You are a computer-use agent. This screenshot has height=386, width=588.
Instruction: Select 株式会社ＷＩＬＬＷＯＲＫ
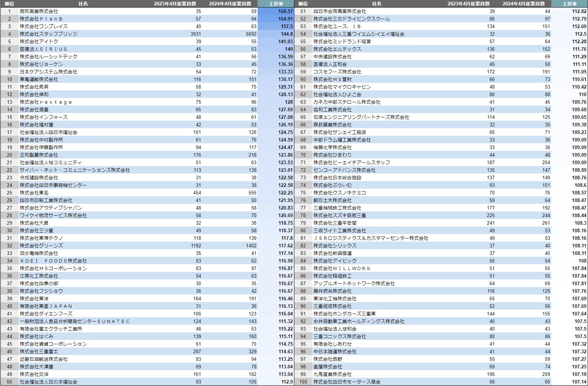(342, 268)
